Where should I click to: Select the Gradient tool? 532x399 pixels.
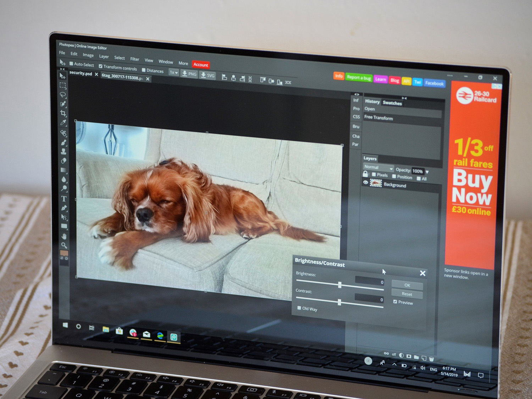(x=64, y=170)
